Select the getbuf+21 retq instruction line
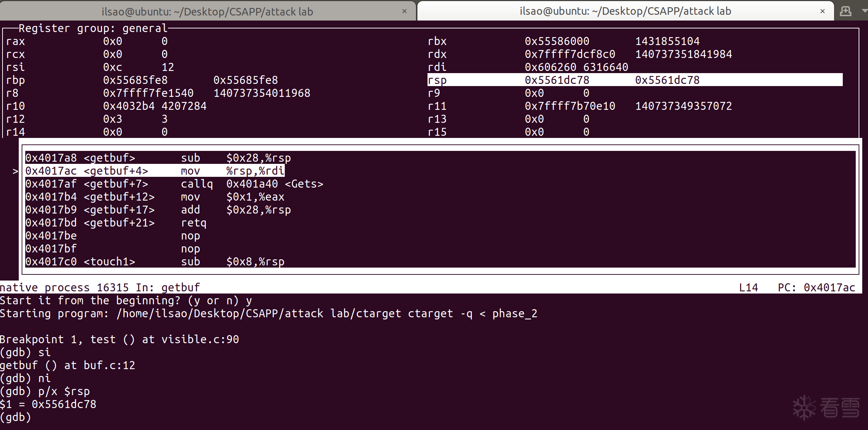 coord(116,223)
